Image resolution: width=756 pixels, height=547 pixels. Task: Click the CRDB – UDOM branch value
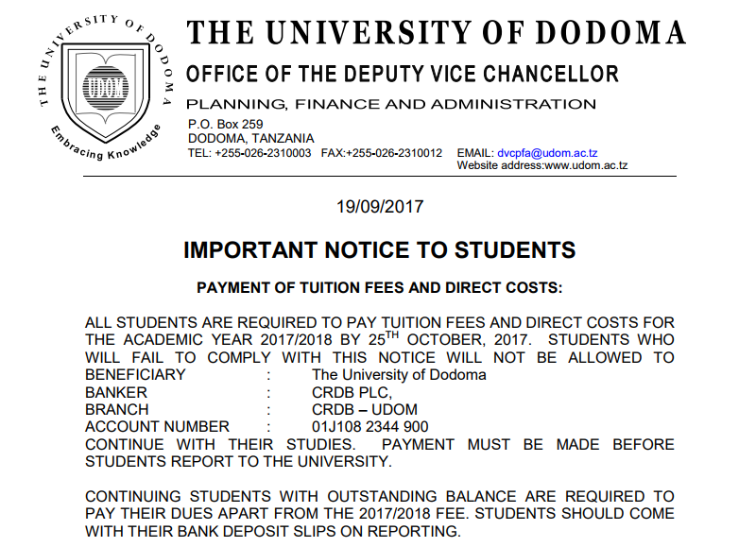365,410
